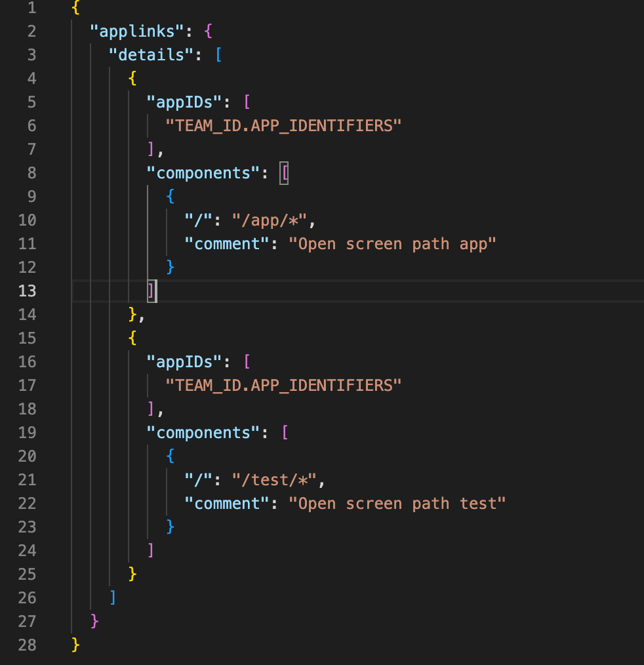Click the pink closing bracket on line 24
The image size is (644, 665).
(151, 550)
